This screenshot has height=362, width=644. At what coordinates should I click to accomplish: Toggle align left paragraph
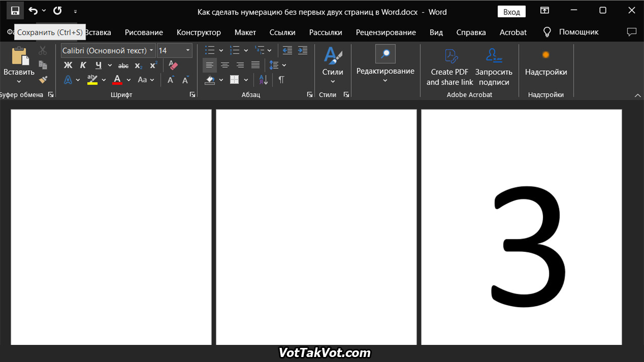tap(210, 65)
